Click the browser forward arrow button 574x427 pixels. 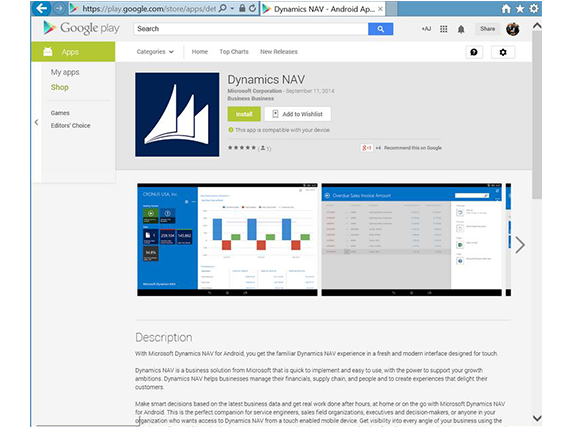[x=59, y=8]
